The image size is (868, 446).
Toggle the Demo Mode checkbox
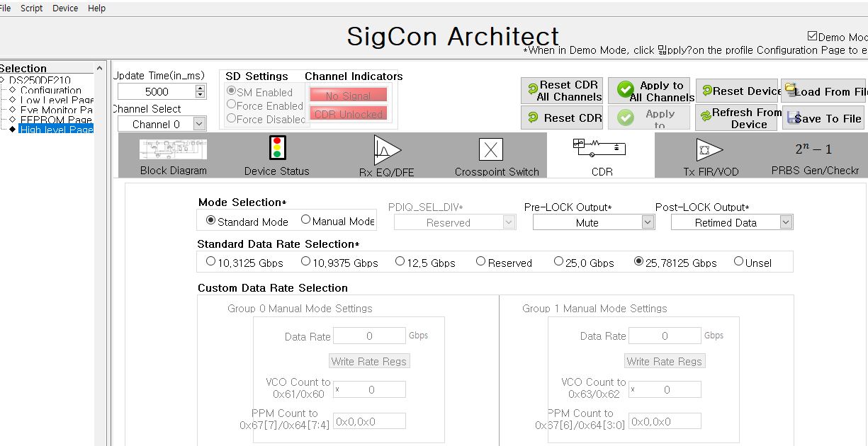point(812,37)
